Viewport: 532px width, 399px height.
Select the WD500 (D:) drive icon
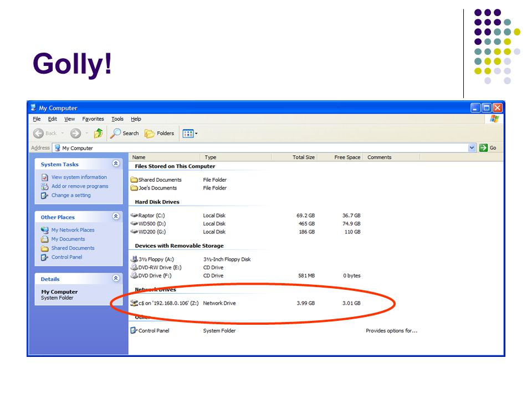134,223
